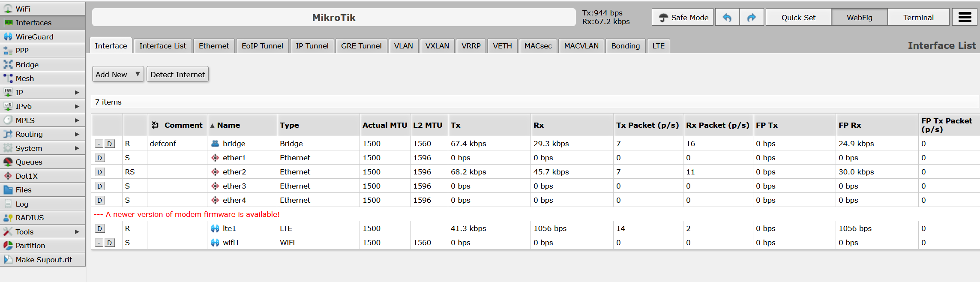Screen dimensions: 980x282
Task: Toggle the D disable button for ether2
Action: [99, 172]
